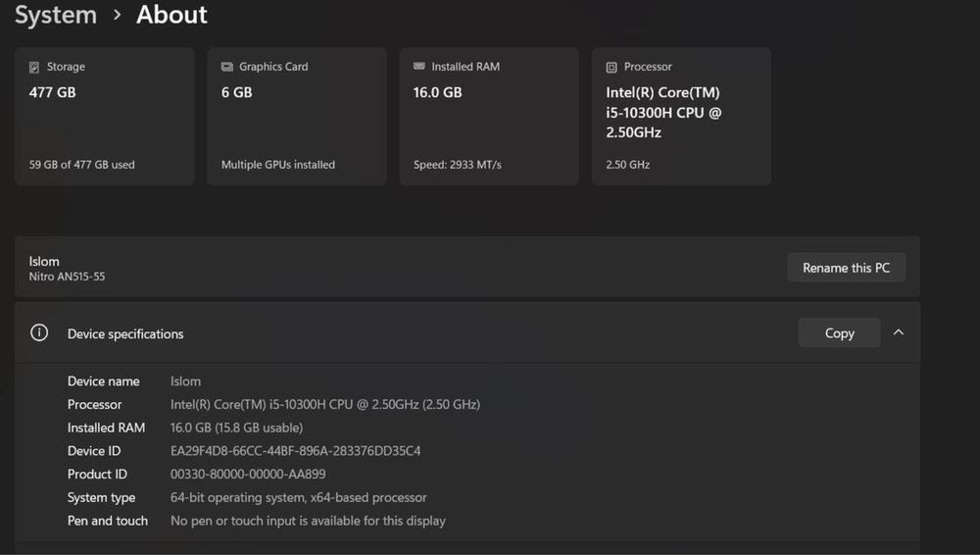980x555 pixels.
Task: Click the 'Processor' row label in specifications
Action: coord(94,404)
